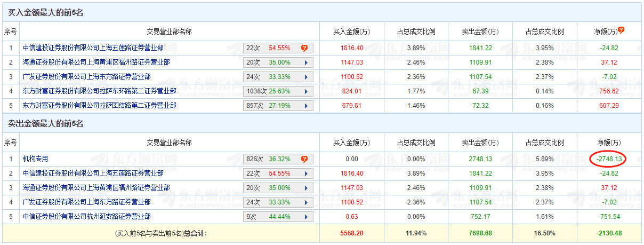This screenshot has width=644, height=245.
Task: Click 交易营业部名称 header in sell top-5 table
Action: (x=170, y=143)
